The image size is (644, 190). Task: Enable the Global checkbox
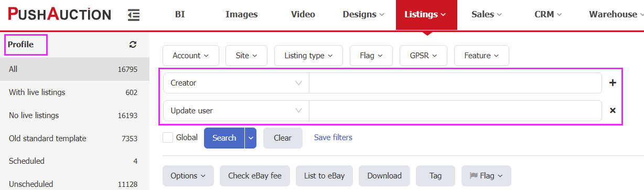168,138
